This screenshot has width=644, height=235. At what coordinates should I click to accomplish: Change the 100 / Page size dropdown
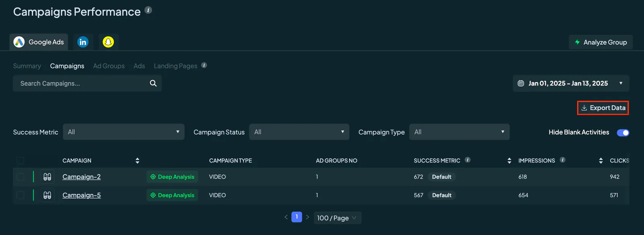coord(337,218)
